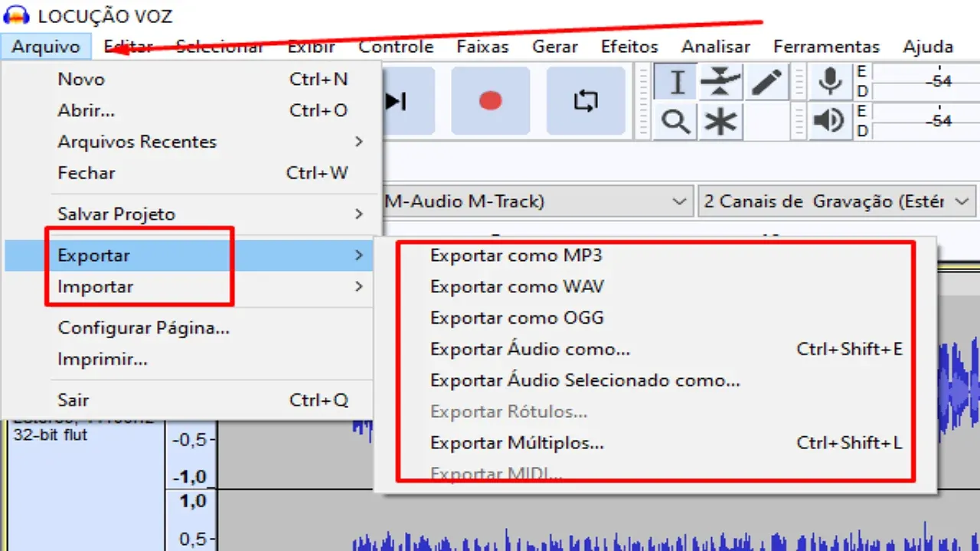Screen dimensions: 980x551
Task: Open the 2 Canais de Gravação dropdown
Action: [837, 202]
